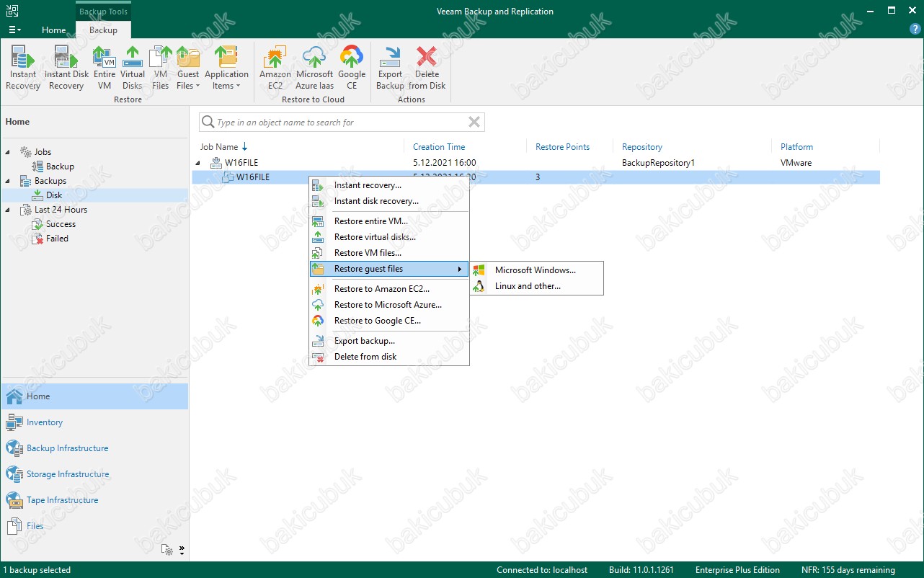This screenshot has height=578, width=924.
Task: Select Linux and other... submenu option
Action: point(537,286)
